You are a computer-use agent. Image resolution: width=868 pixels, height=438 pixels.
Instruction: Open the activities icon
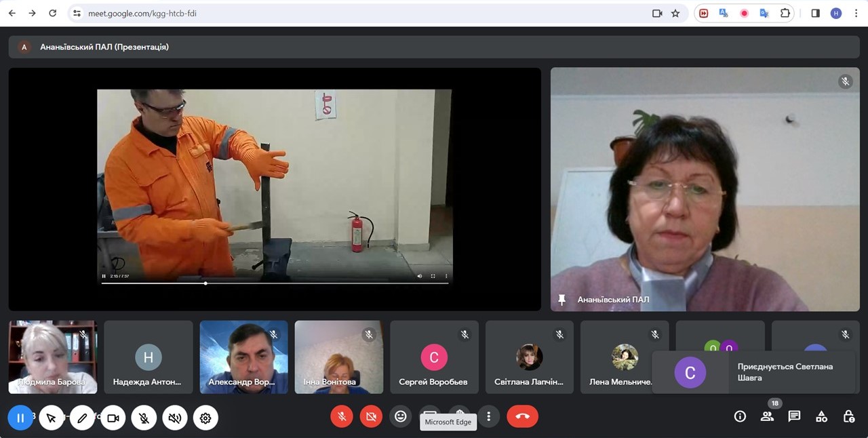coord(821,416)
